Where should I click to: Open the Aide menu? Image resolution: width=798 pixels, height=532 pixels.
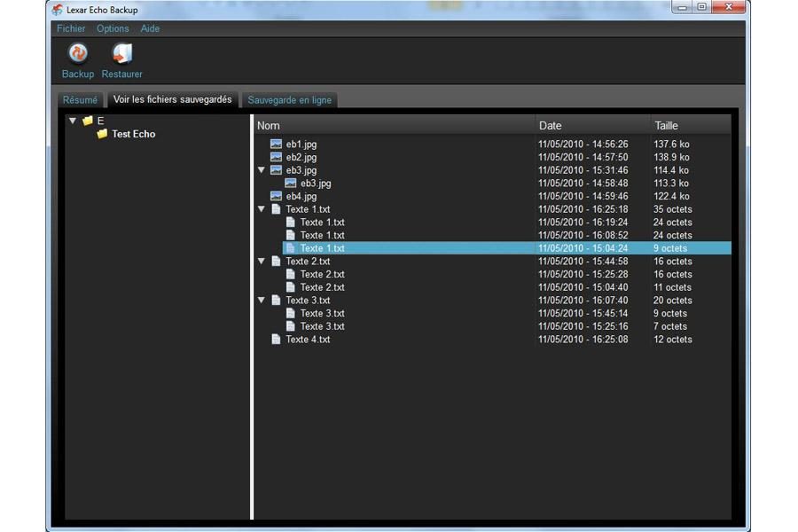pyautogui.click(x=150, y=28)
